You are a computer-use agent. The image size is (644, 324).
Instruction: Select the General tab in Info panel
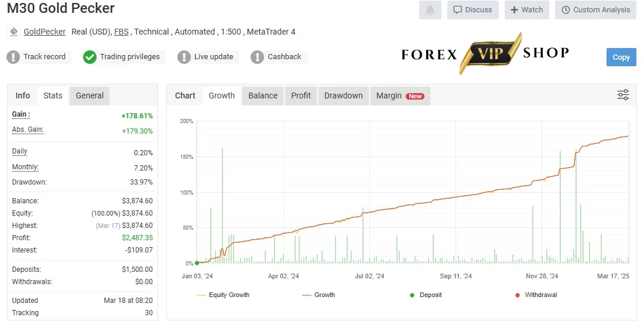pyautogui.click(x=90, y=96)
